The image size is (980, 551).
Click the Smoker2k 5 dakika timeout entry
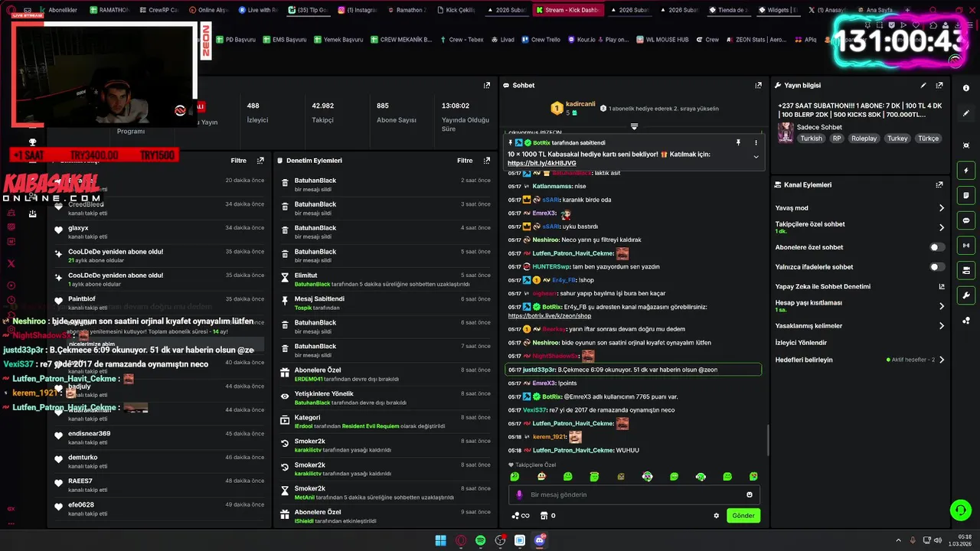click(386, 493)
